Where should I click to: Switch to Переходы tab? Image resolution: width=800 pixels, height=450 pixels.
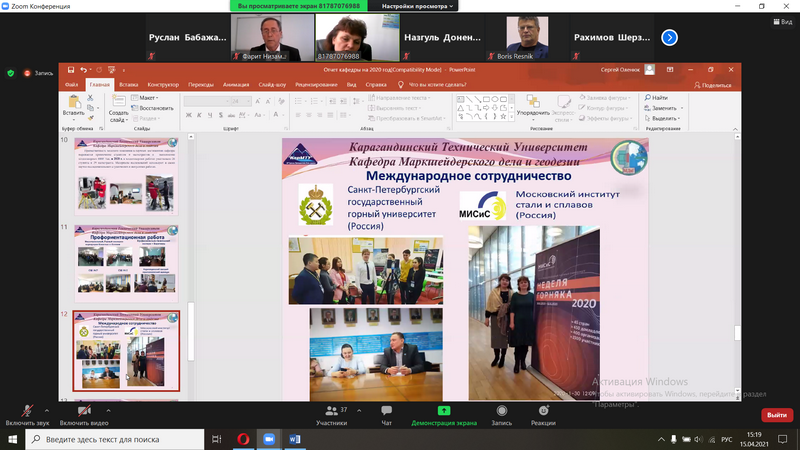201,85
